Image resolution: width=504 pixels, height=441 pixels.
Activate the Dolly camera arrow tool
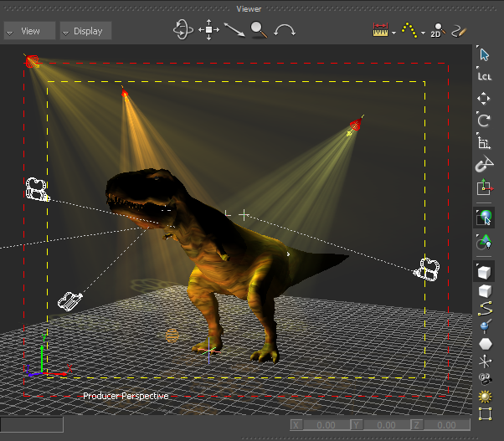[x=234, y=31]
